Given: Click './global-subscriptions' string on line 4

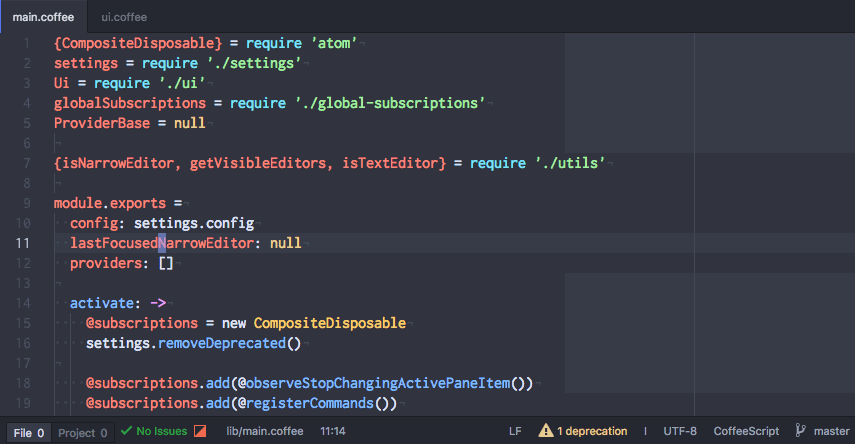Looking at the screenshot, I should (x=390, y=103).
